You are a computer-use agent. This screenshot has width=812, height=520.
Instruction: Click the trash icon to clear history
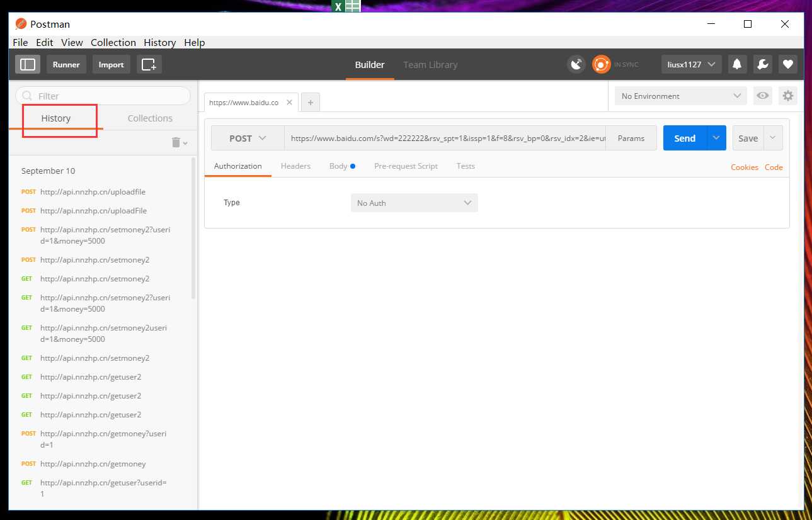tap(176, 142)
